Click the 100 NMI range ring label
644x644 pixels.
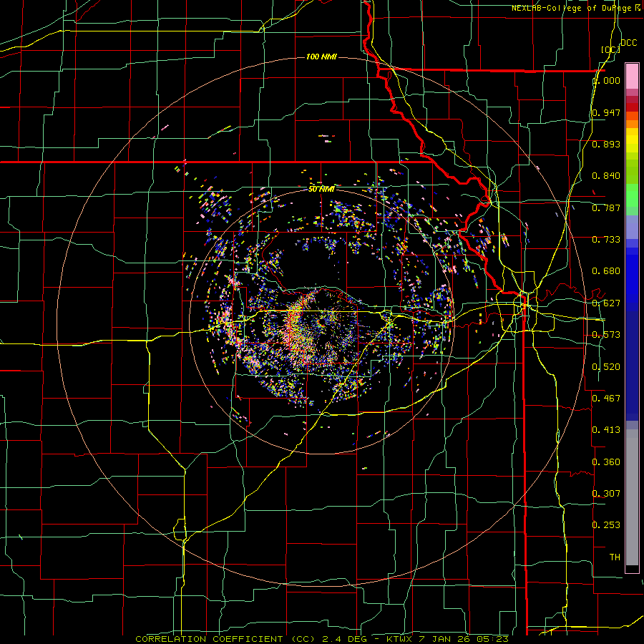pyautogui.click(x=321, y=57)
